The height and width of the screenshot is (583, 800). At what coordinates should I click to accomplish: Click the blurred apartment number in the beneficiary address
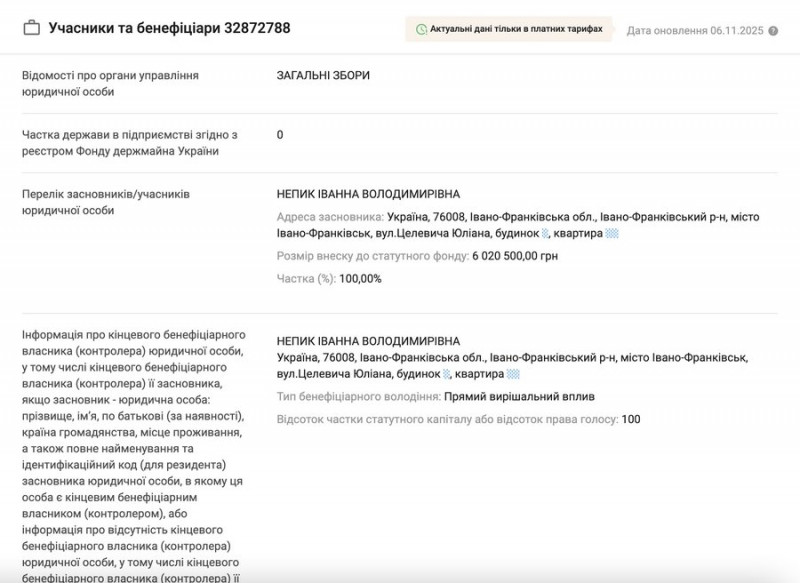pyautogui.click(x=513, y=374)
